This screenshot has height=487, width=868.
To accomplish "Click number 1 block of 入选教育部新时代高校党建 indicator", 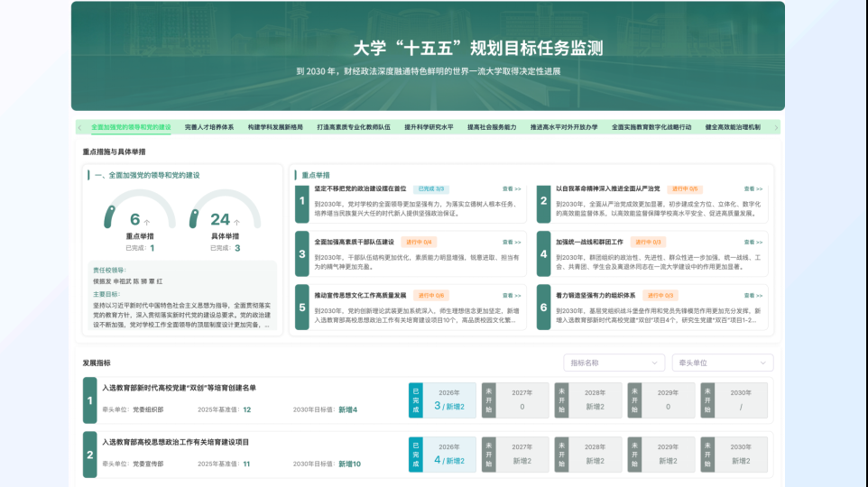I will tap(89, 400).
